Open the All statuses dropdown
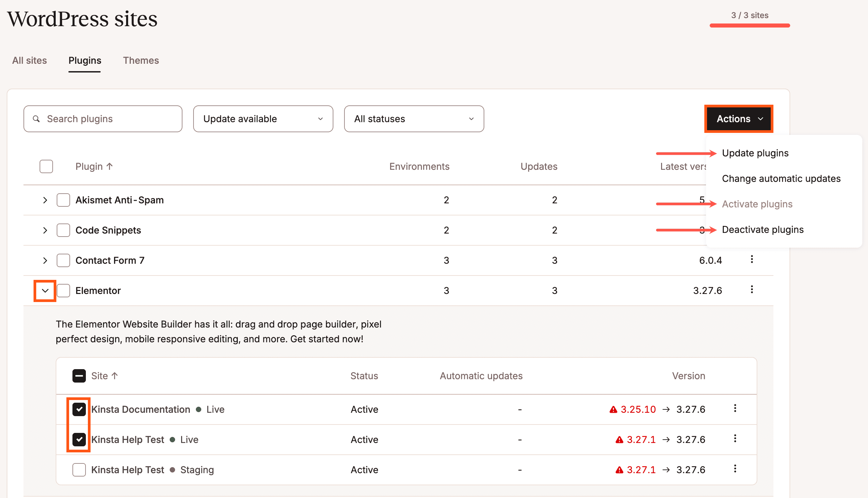This screenshot has width=868, height=498. [x=414, y=119]
